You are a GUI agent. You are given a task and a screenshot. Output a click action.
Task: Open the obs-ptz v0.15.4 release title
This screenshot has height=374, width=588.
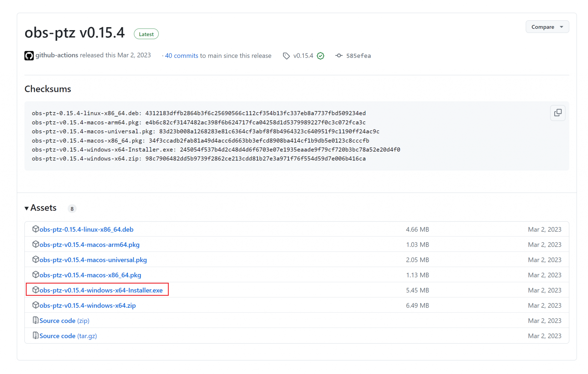tap(75, 32)
